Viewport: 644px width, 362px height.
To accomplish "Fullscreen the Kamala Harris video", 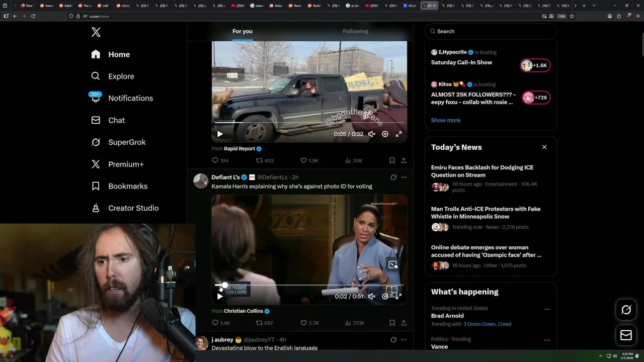I will pos(398,297).
